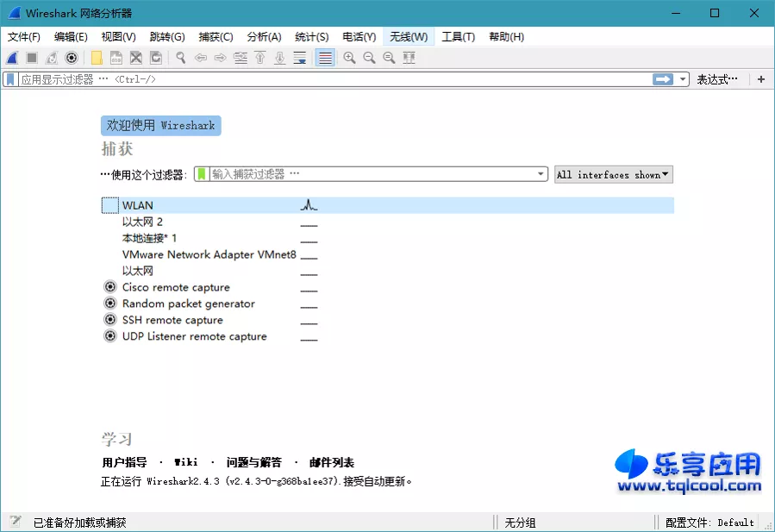
Task: Open the 用户指导 learning link
Action: click(123, 462)
